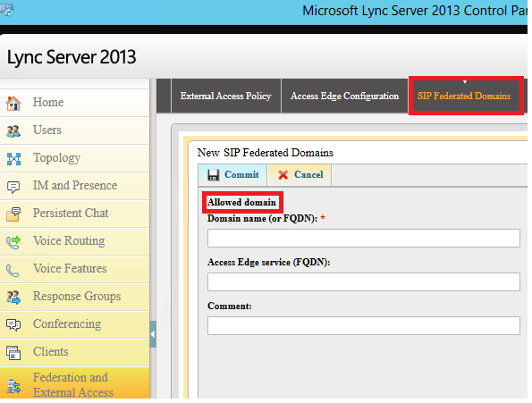Go to Users in the navigation
The height and width of the screenshot is (403, 532).
click(x=74, y=130)
